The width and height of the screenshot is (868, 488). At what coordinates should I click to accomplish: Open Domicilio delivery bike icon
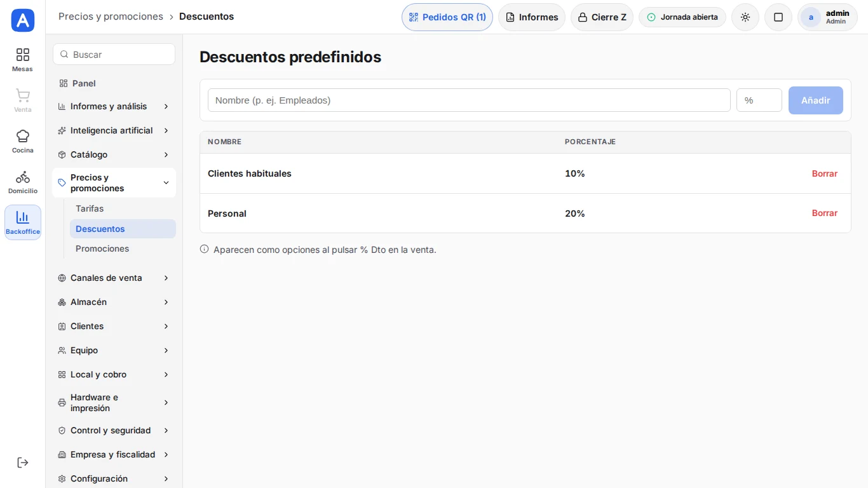click(23, 182)
